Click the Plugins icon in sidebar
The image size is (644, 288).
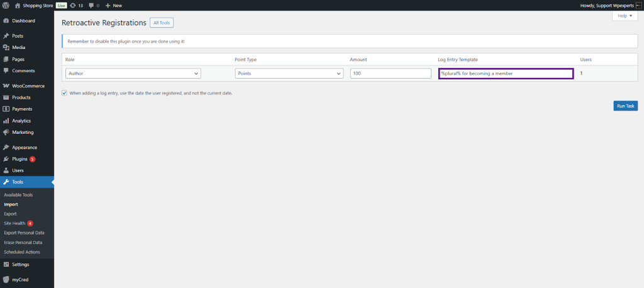pyautogui.click(x=6, y=159)
